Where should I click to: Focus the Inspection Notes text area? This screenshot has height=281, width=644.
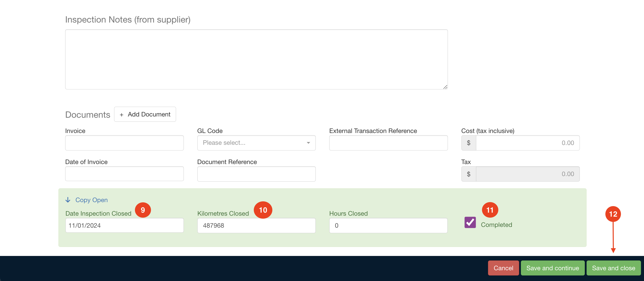256,59
